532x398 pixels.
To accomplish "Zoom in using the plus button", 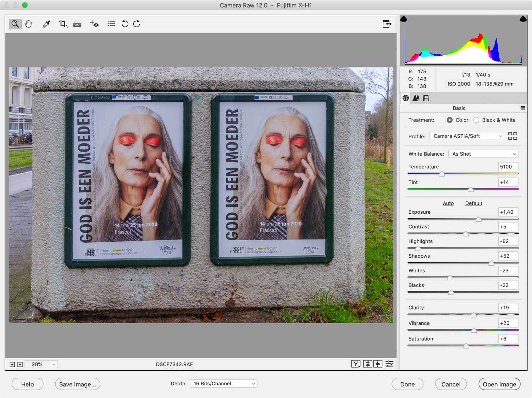I will 20,364.
